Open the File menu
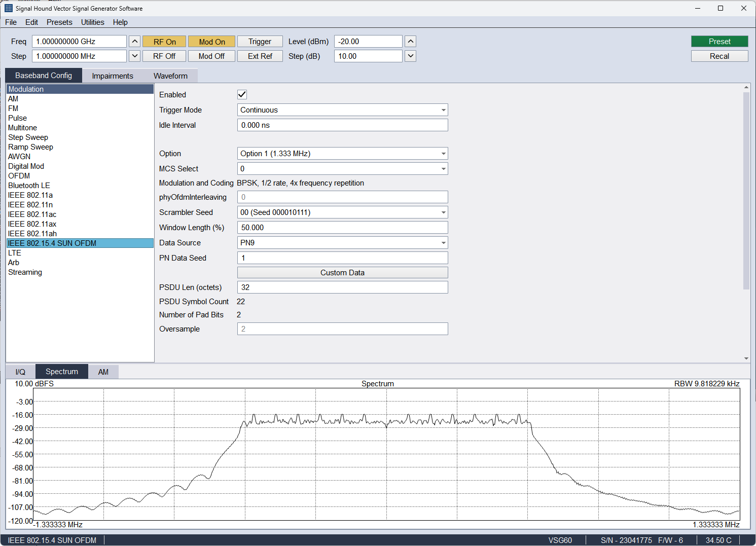The image size is (756, 546). [11, 22]
